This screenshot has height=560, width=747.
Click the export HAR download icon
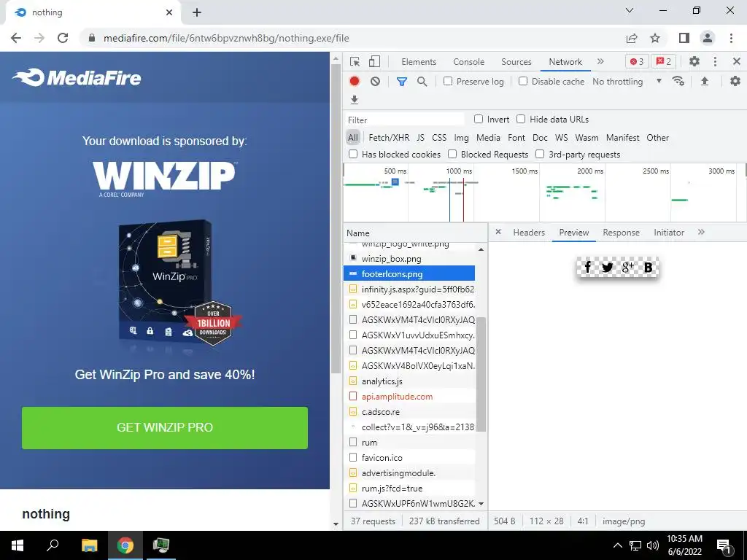tap(354, 99)
